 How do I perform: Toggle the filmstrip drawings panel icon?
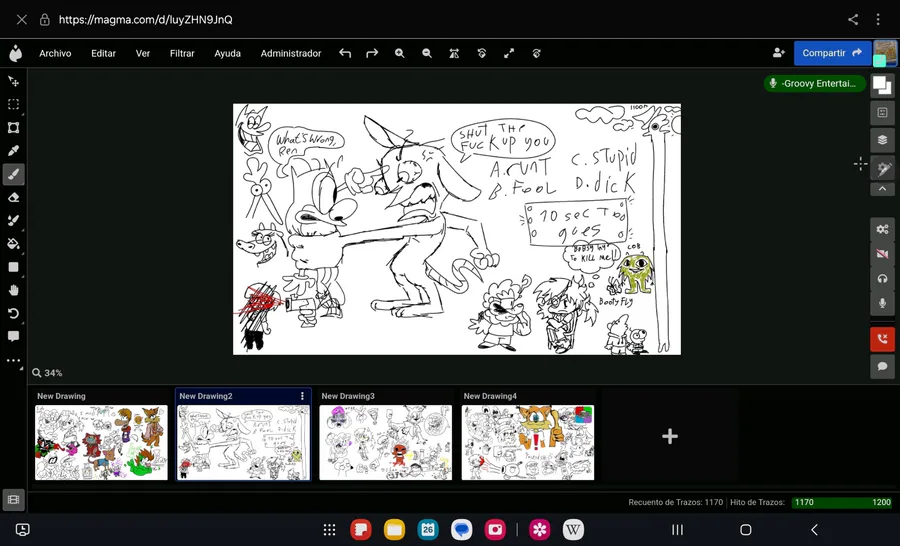(x=13, y=499)
